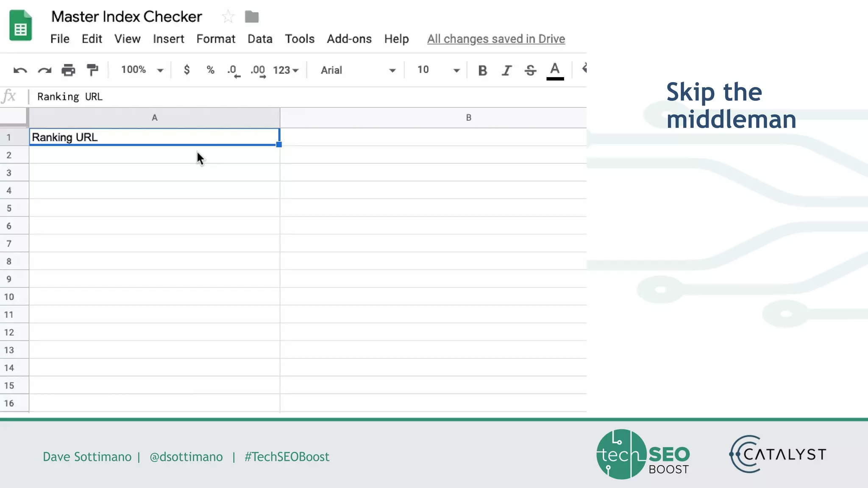Click the select-all corner box
This screenshot has width=868, height=488.
click(14, 117)
